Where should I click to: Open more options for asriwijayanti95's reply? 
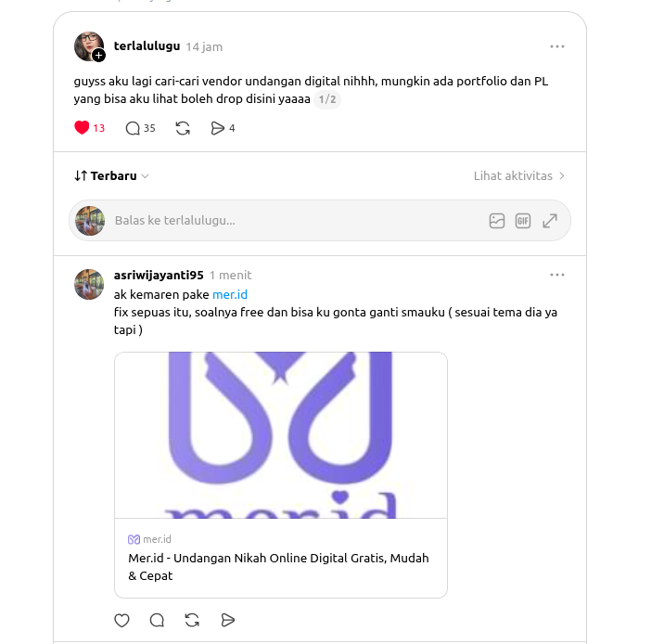click(556, 275)
